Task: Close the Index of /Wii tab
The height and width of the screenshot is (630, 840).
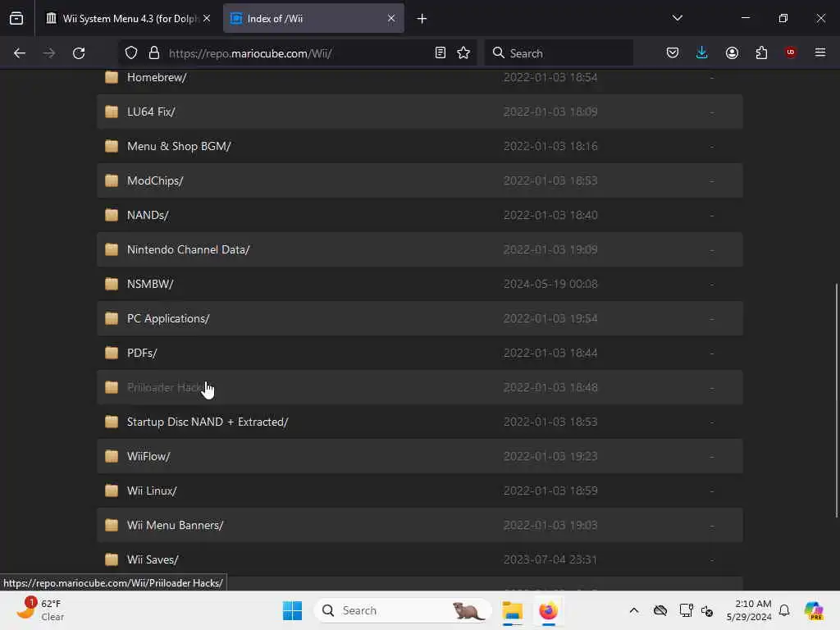Action: pyautogui.click(x=391, y=18)
